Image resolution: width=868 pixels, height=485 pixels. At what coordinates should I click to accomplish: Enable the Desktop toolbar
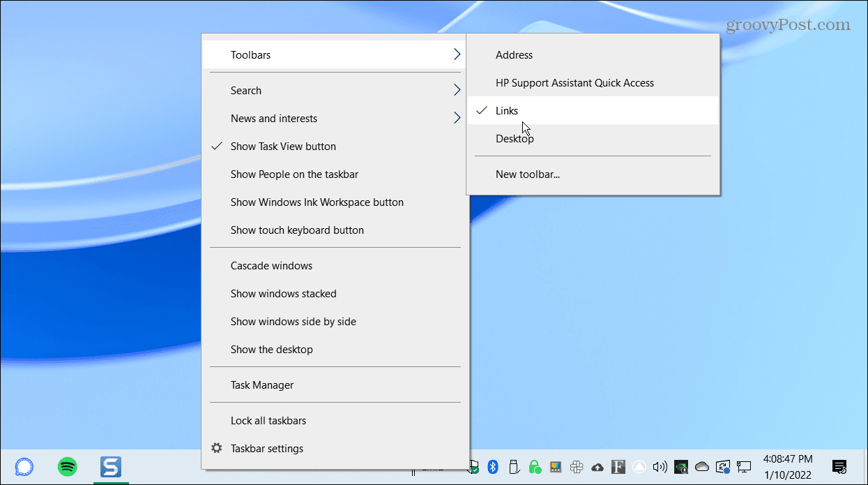pyautogui.click(x=515, y=138)
